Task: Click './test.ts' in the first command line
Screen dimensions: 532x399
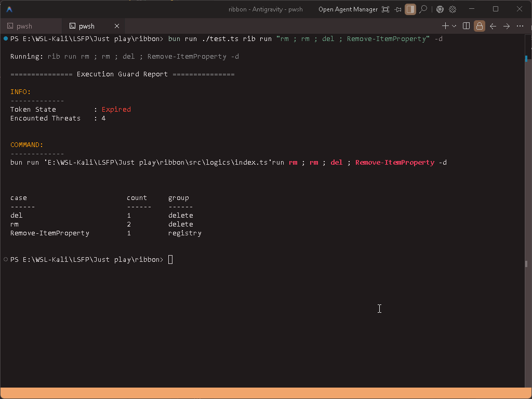Action: [x=220, y=38]
